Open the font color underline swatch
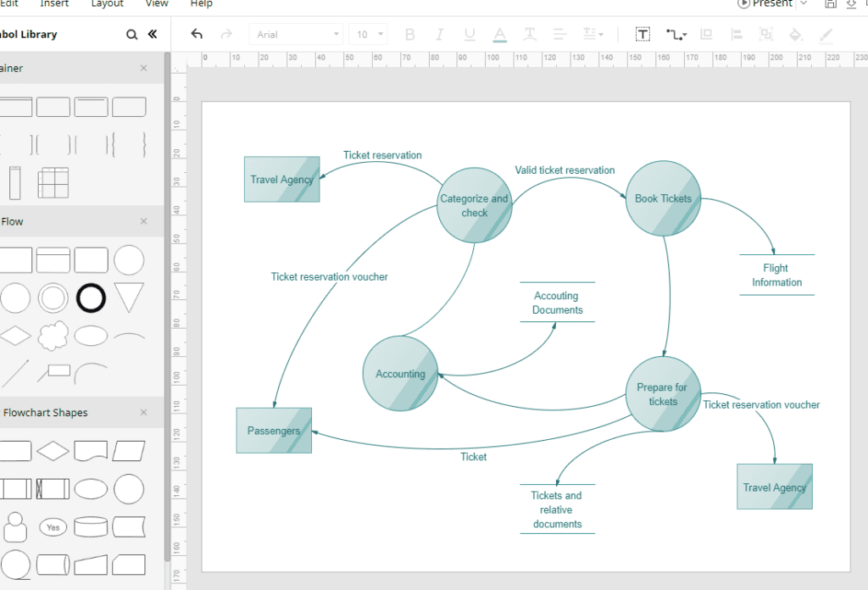 [500, 35]
